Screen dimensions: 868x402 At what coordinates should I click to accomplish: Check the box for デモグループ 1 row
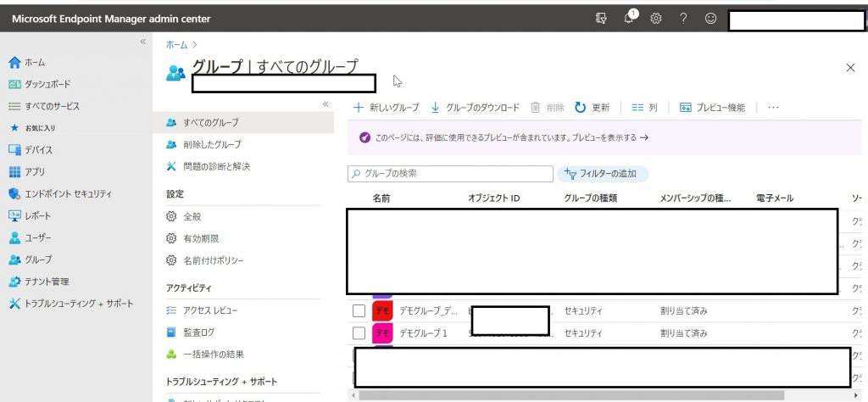tap(359, 332)
